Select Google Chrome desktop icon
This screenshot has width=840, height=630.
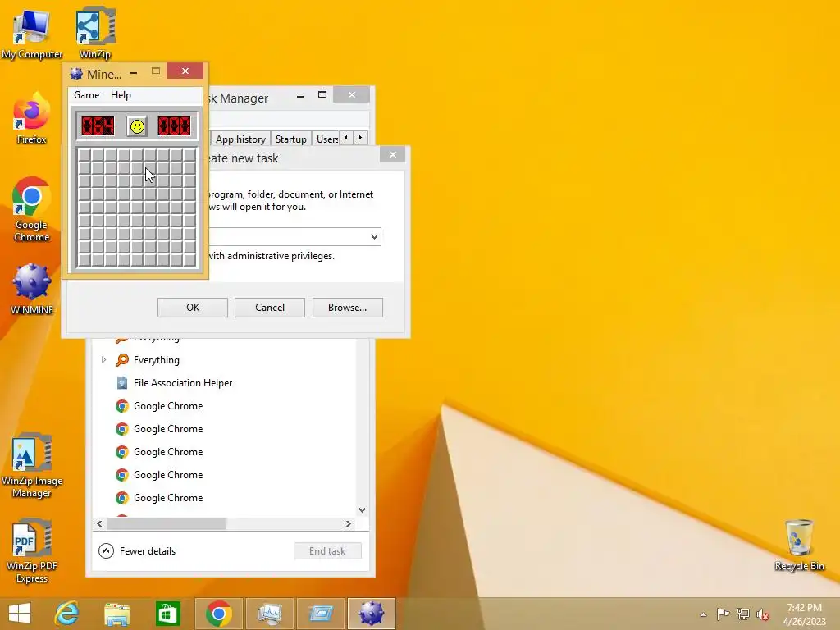32,209
